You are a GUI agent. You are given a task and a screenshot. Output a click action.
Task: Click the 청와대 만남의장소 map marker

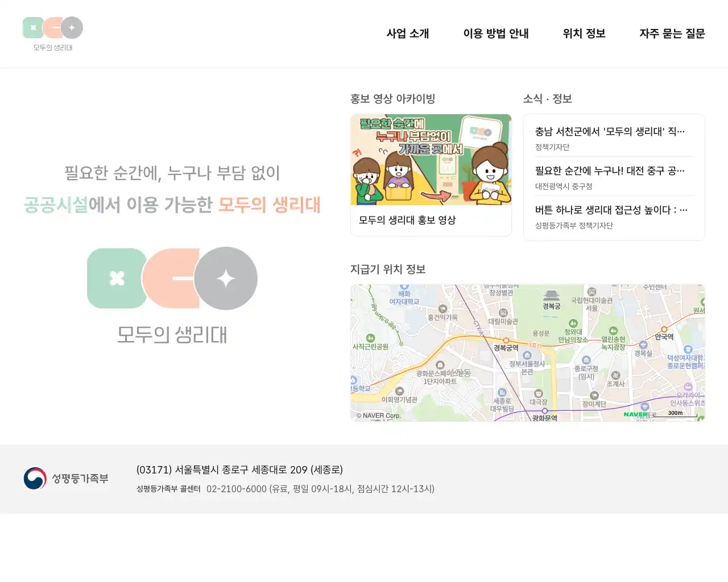pyautogui.click(x=573, y=323)
